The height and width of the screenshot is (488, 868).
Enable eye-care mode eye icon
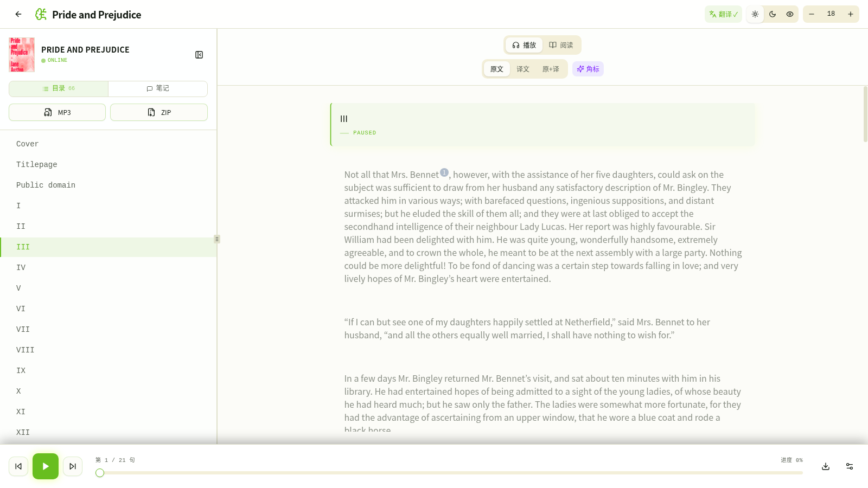790,14
